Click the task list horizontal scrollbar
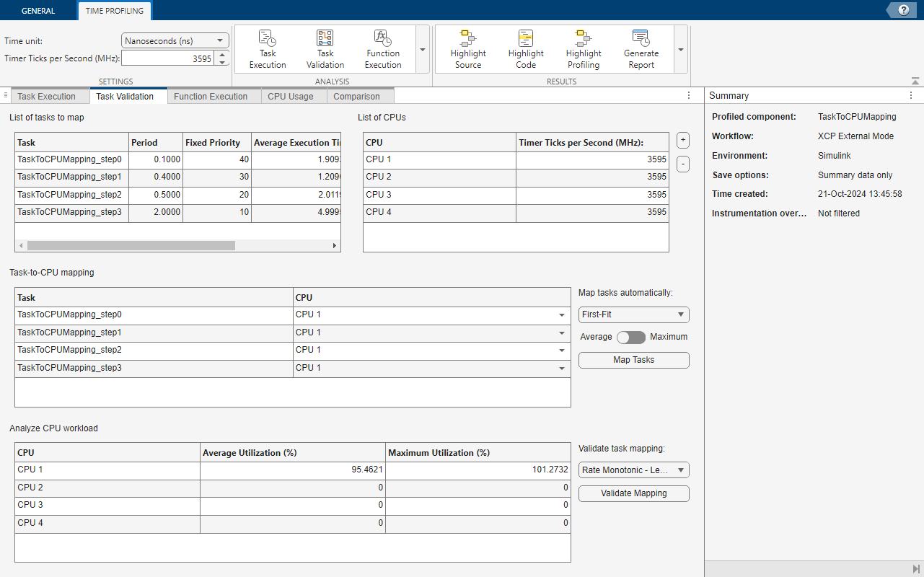 131,246
